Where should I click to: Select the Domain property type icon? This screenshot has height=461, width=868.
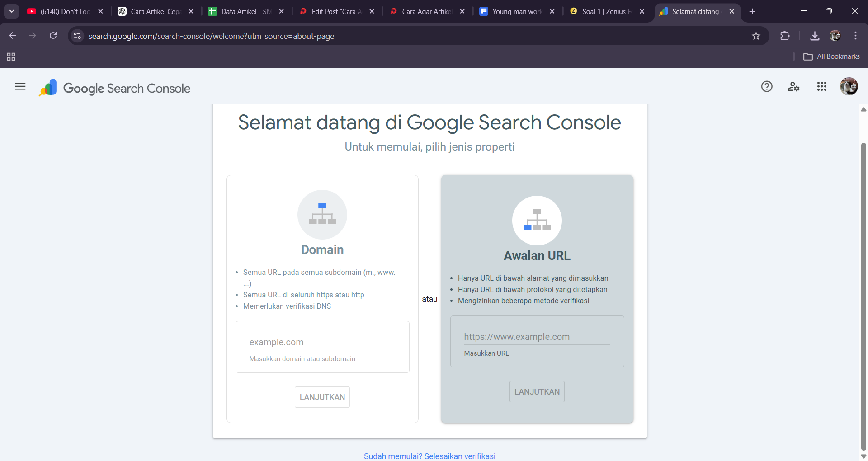point(322,215)
